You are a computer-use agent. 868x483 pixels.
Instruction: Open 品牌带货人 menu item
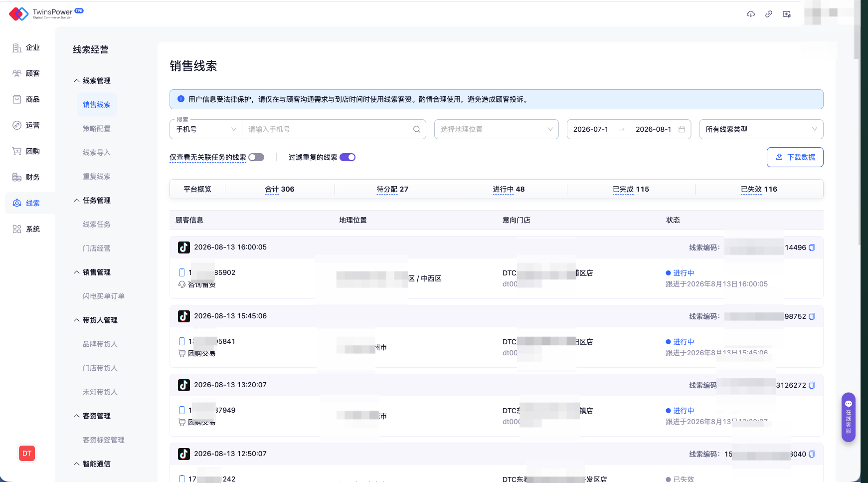100,344
